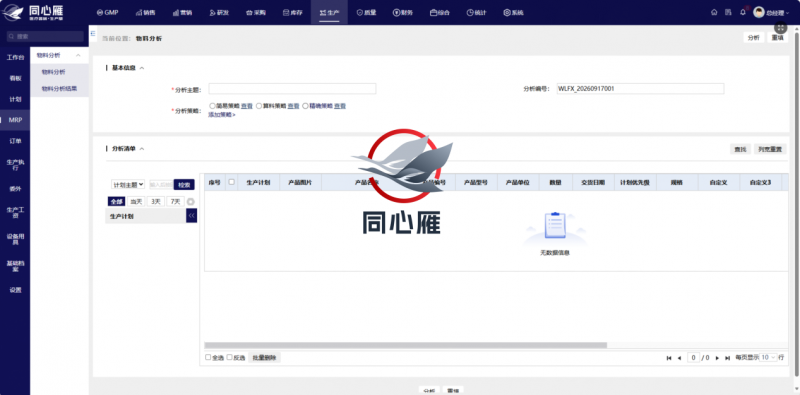Screen dimensions: 800x395
Task: Open the 计划主题 dropdown
Action: (128, 185)
